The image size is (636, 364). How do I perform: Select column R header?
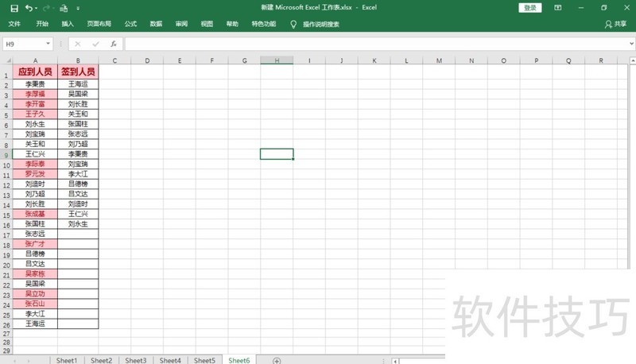click(x=601, y=60)
